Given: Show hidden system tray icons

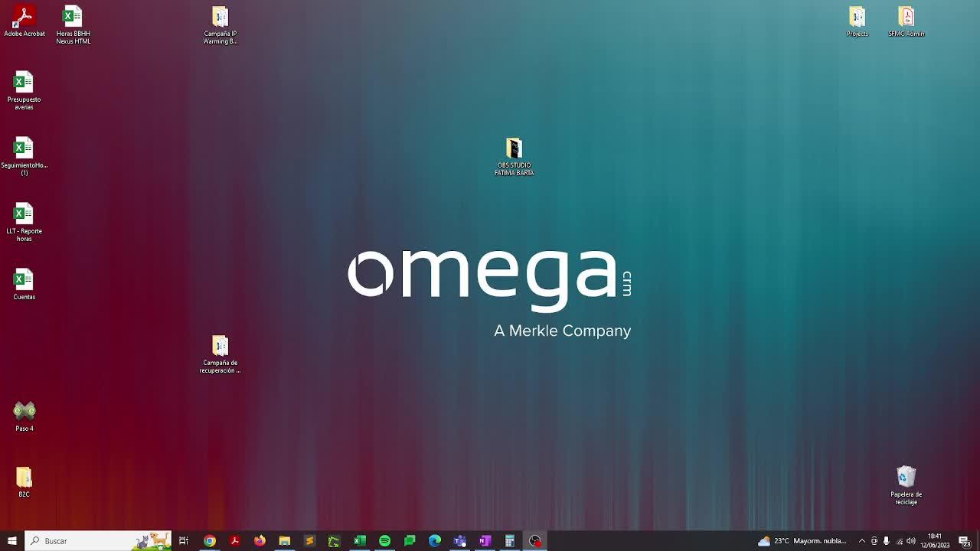Looking at the screenshot, I should (862, 541).
